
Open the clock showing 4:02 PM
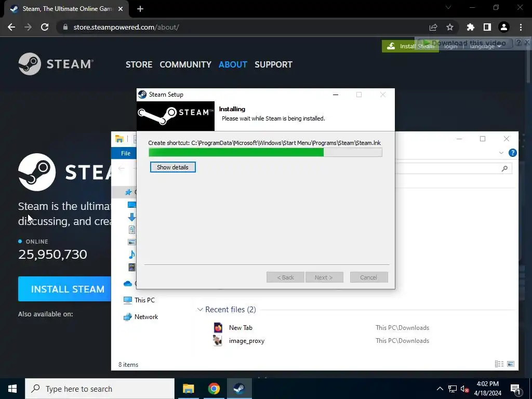487,389
